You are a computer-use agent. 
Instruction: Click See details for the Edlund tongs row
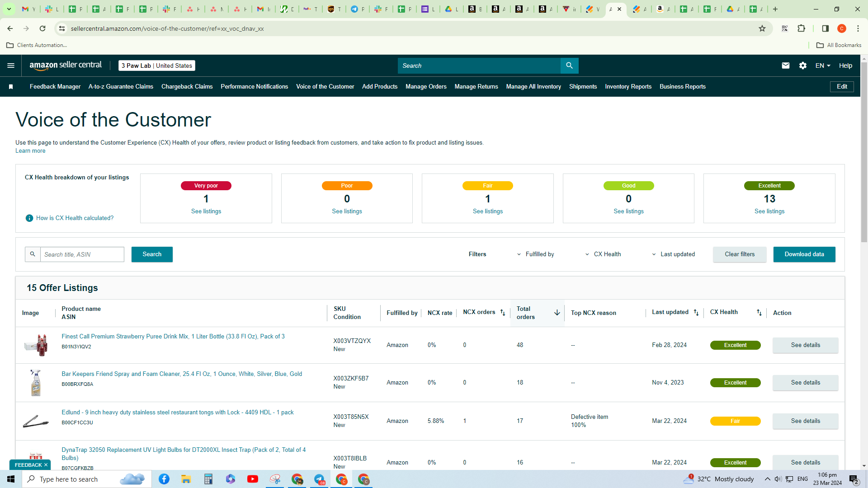[806, 421]
